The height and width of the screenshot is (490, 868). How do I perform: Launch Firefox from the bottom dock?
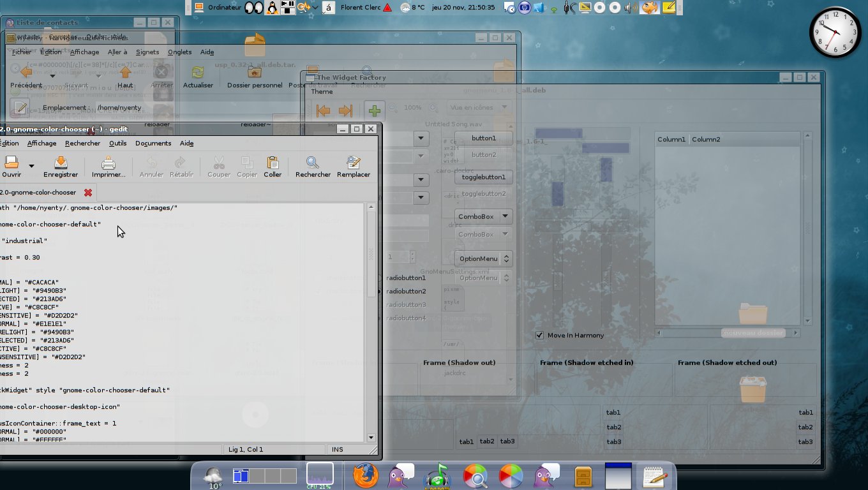(x=366, y=475)
